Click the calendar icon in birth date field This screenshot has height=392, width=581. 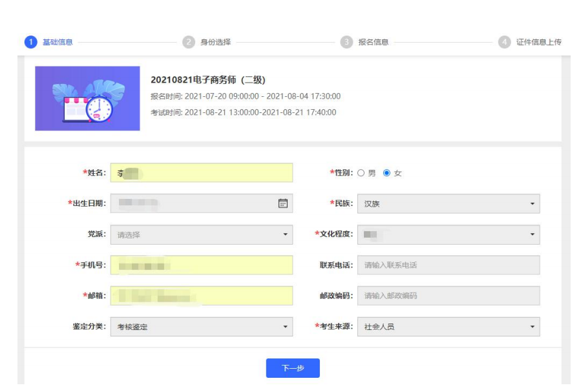click(282, 203)
